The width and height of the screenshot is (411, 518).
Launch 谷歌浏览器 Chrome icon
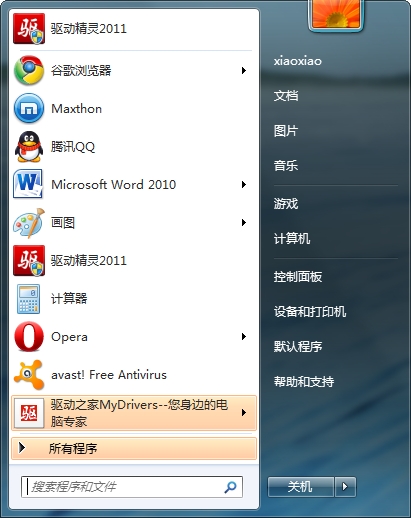click(29, 70)
